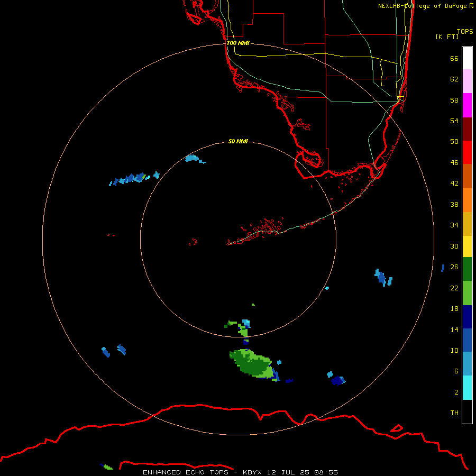Click the '22' legend value
This screenshot has height=476, width=476.
454,288
